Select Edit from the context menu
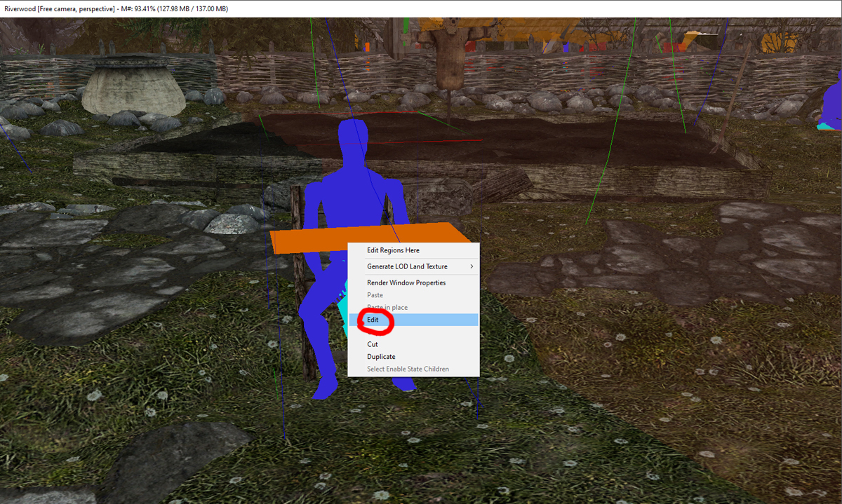This screenshot has height=504, width=842. (x=372, y=319)
